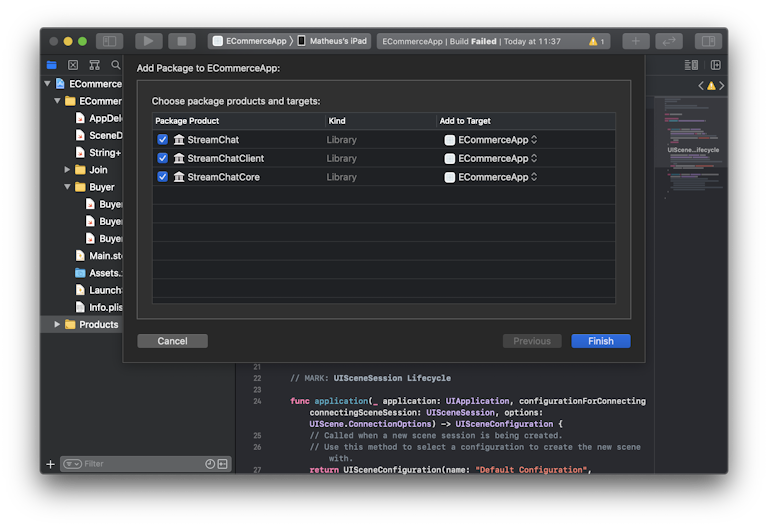Screen dimensions: 768x527
Task: Select the Project navigator folder icon
Action: [52, 65]
